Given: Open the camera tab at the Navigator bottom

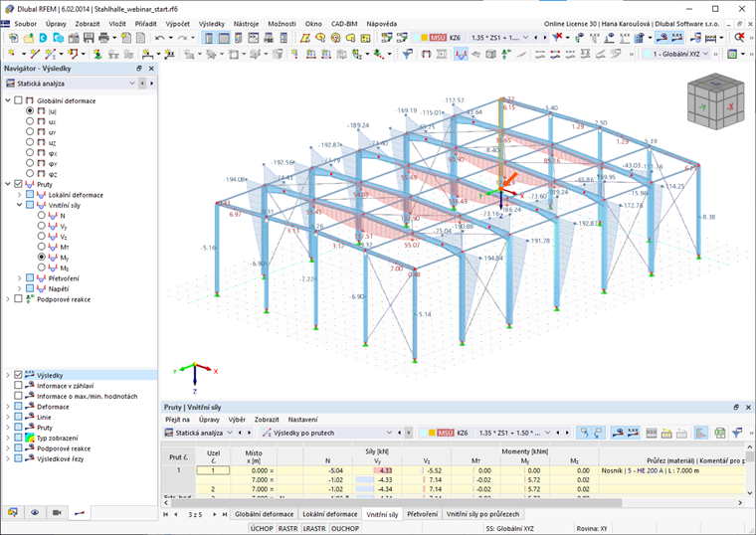Looking at the screenshot, I should (57, 512).
